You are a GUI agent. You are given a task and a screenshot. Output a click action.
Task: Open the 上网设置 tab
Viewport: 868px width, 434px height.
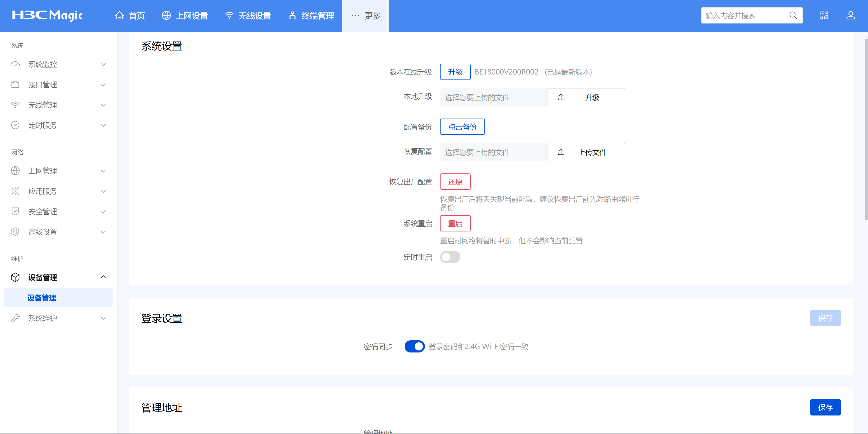pyautogui.click(x=185, y=16)
